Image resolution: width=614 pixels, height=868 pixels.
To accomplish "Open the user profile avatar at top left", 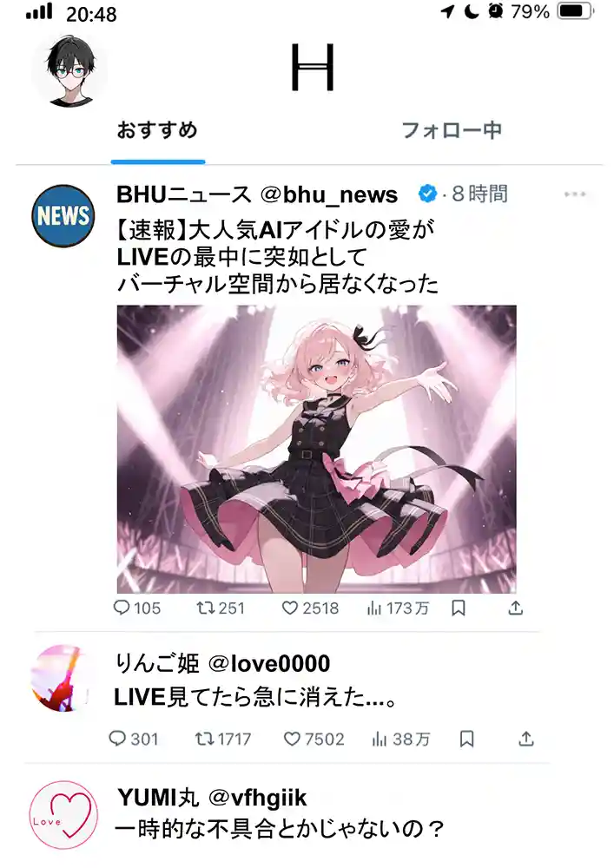I will 69,71.
